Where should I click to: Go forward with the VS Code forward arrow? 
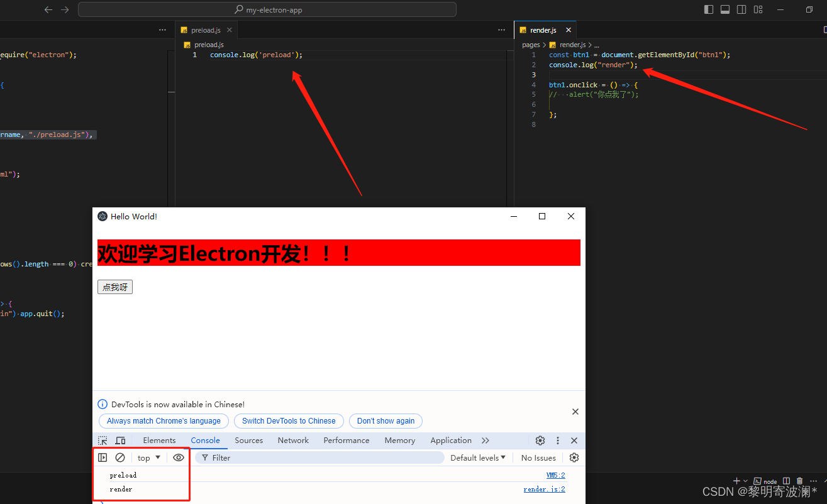(65, 9)
